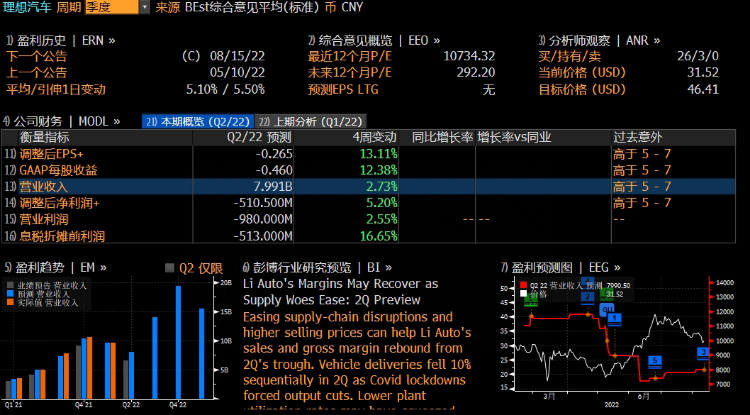Open 盈利历史 ERN section link
Viewport: 750px width, 415px height.
click(x=60, y=41)
